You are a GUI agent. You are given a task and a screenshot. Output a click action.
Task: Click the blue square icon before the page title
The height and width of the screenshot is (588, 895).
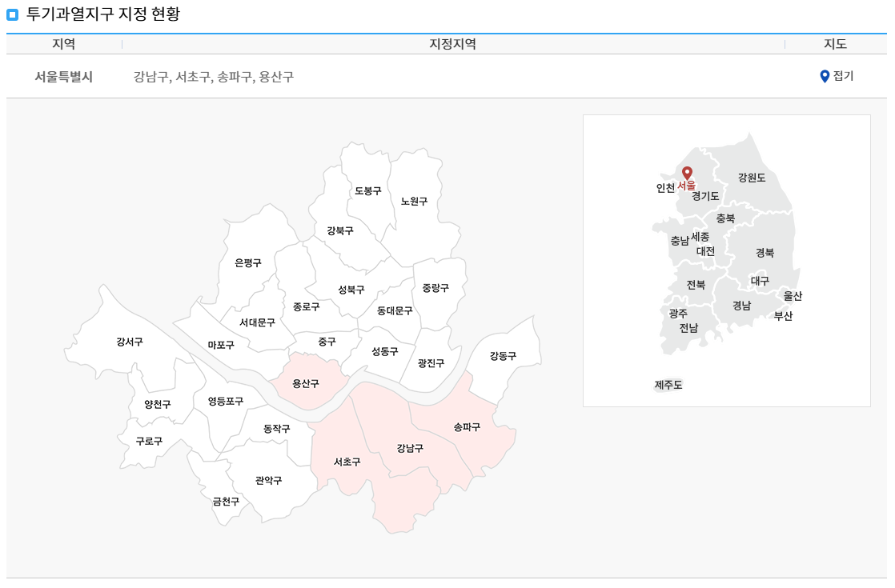pos(11,13)
